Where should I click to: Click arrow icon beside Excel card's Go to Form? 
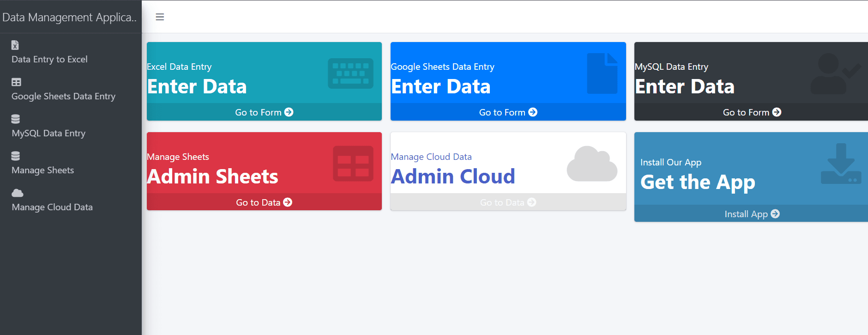[289, 112]
